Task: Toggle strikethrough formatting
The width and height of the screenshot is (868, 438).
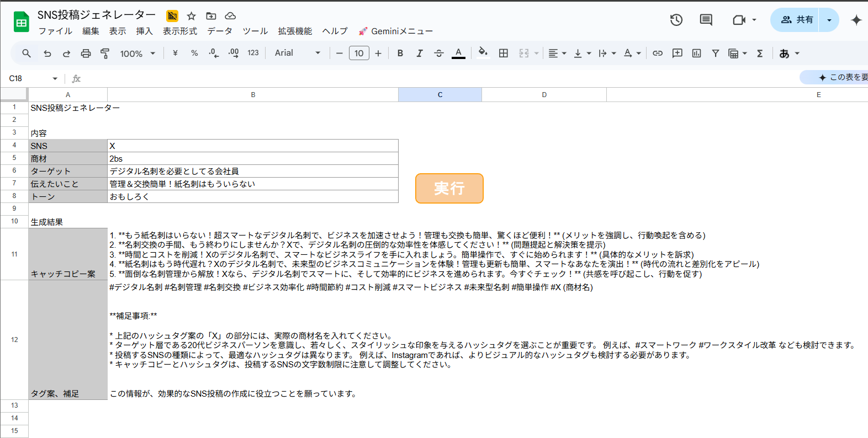Action: (x=439, y=54)
